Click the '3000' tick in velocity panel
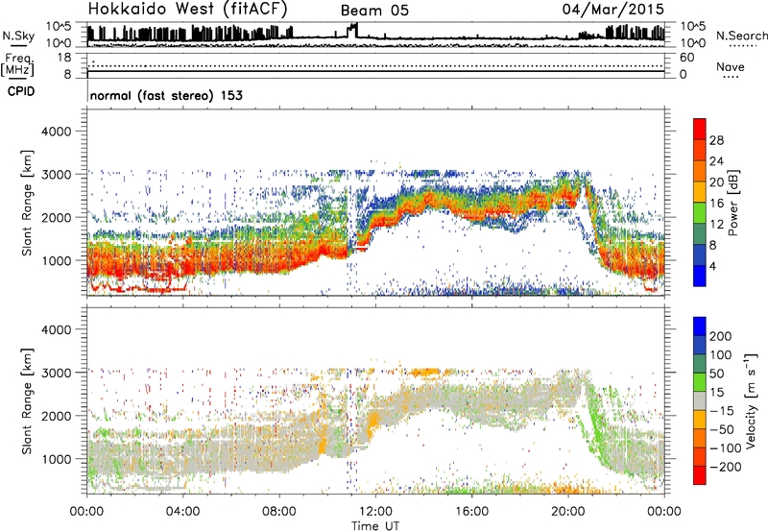 tap(57, 373)
